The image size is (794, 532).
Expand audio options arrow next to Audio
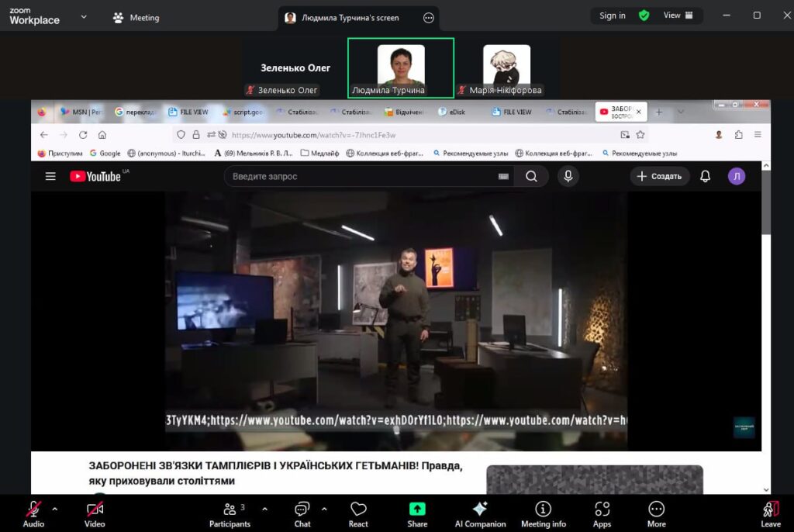(54, 509)
